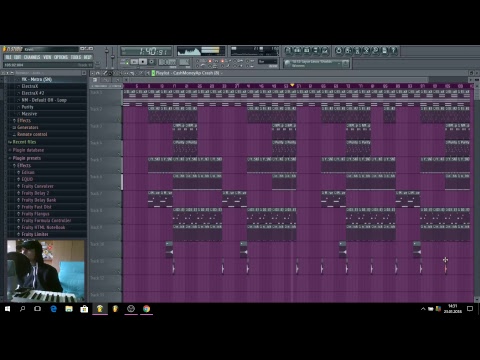This screenshot has height=360, width=480.
Task: Click the question-mark help toolbar icon
Action: 394,51
